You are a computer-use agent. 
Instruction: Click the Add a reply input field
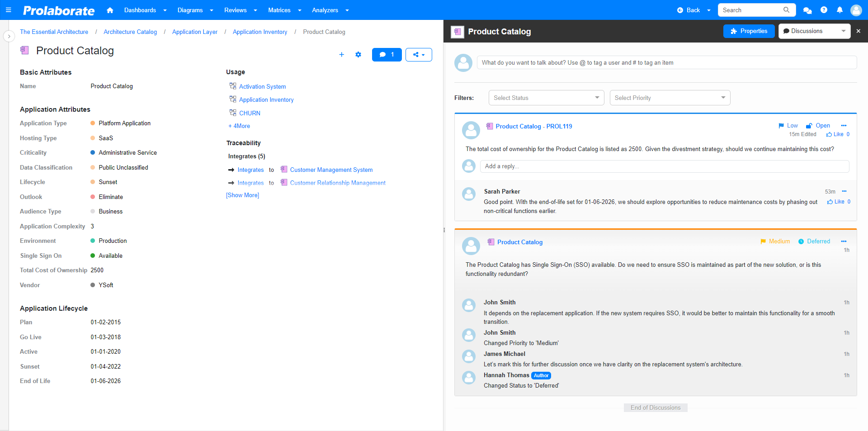pos(664,166)
